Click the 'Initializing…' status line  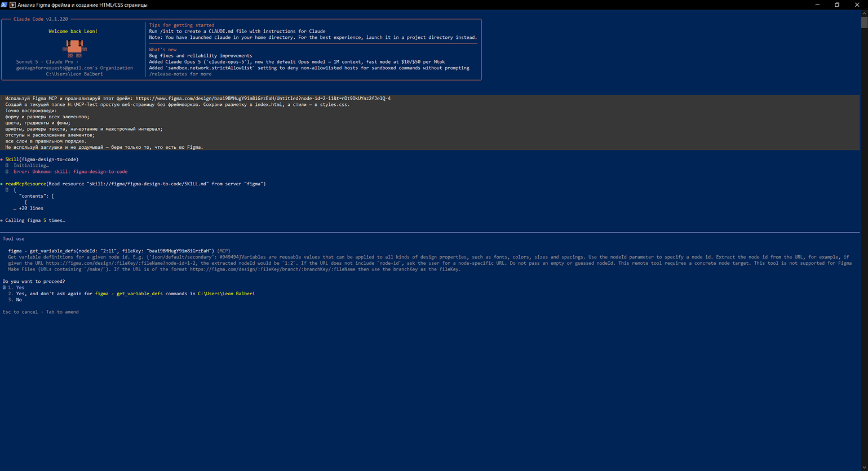tap(31, 166)
